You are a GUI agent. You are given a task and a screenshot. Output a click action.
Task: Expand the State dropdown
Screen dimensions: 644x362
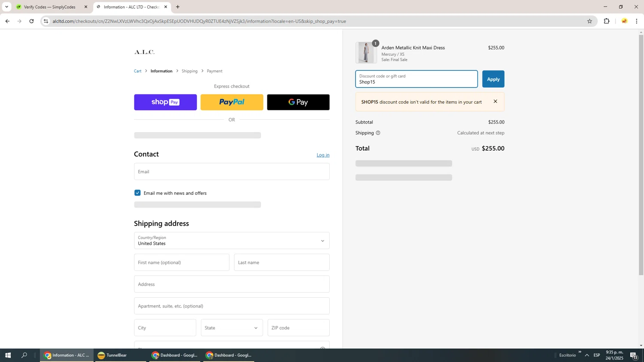232,328
